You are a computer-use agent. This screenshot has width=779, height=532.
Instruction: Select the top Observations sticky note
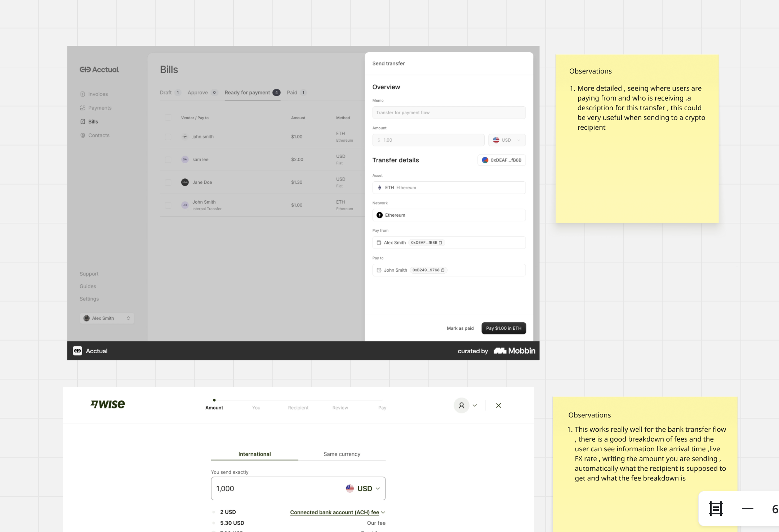[637, 139]
